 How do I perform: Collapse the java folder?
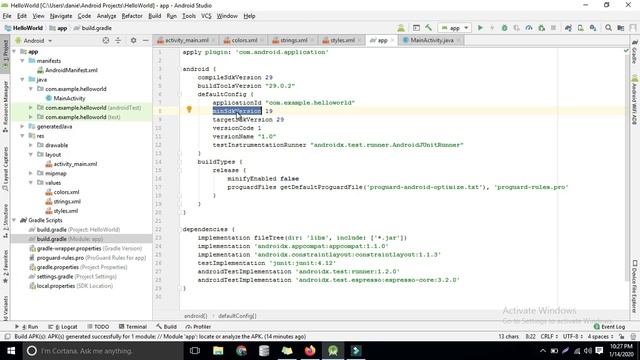[x=22, y=79]
